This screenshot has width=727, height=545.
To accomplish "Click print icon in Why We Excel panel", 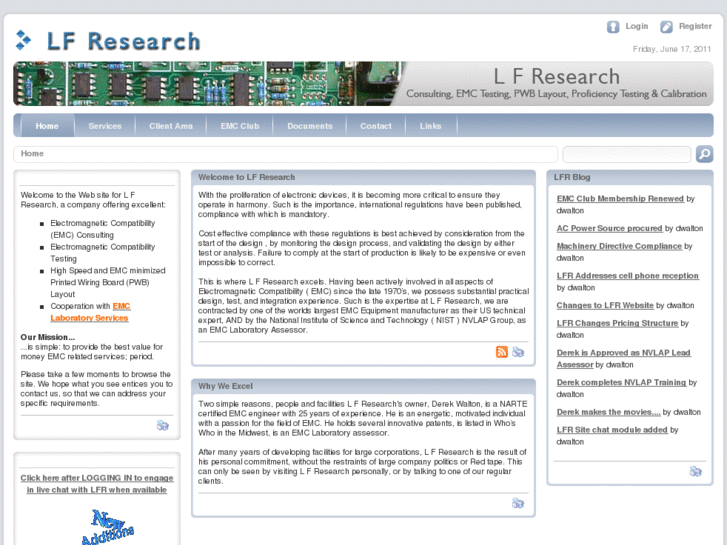I will click(518, 503).
